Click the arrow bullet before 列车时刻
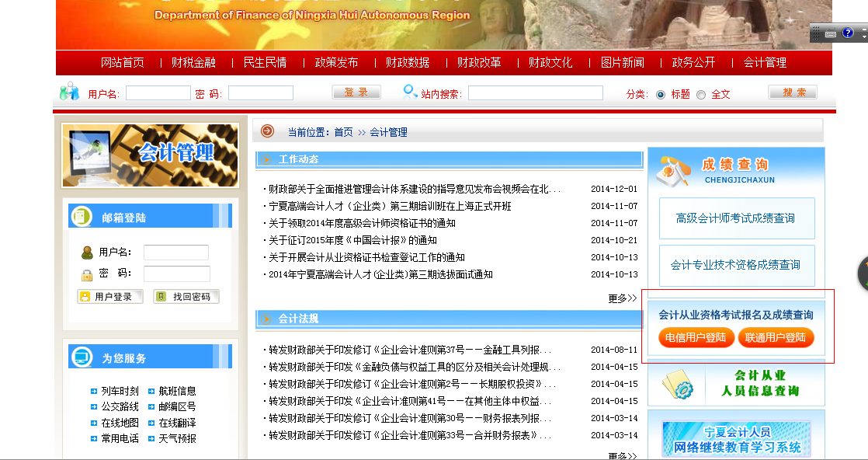Screen dimensions: 868x460 [x=93, y=392]
